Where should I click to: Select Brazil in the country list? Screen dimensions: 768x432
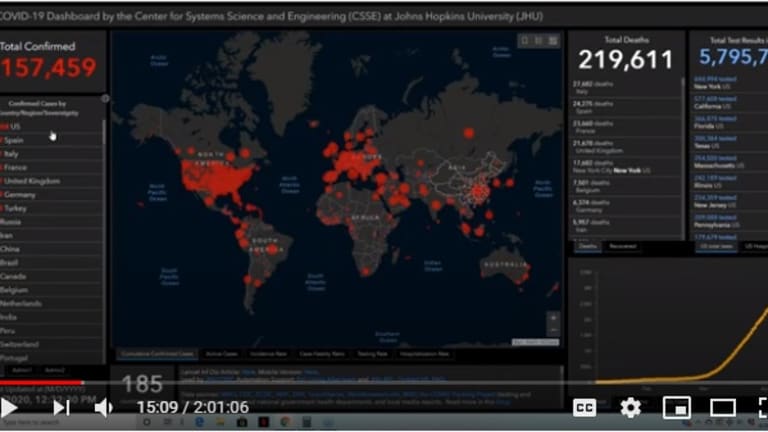click(x=51, y=263)
